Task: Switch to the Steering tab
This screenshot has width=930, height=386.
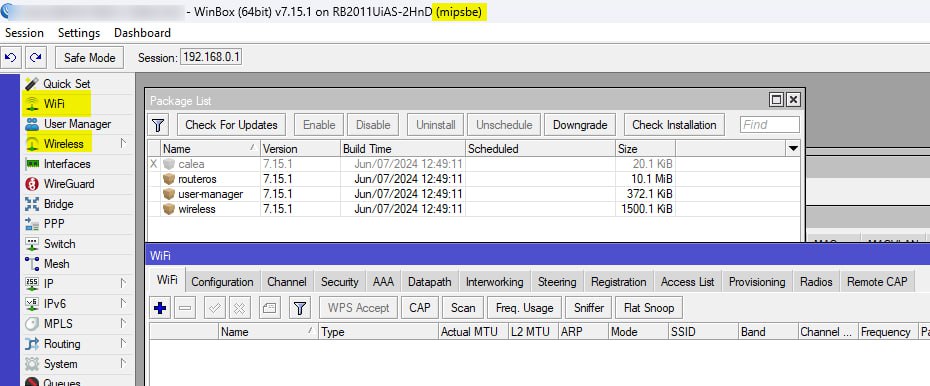Action: pyautogui.click(x=557, y=282)
